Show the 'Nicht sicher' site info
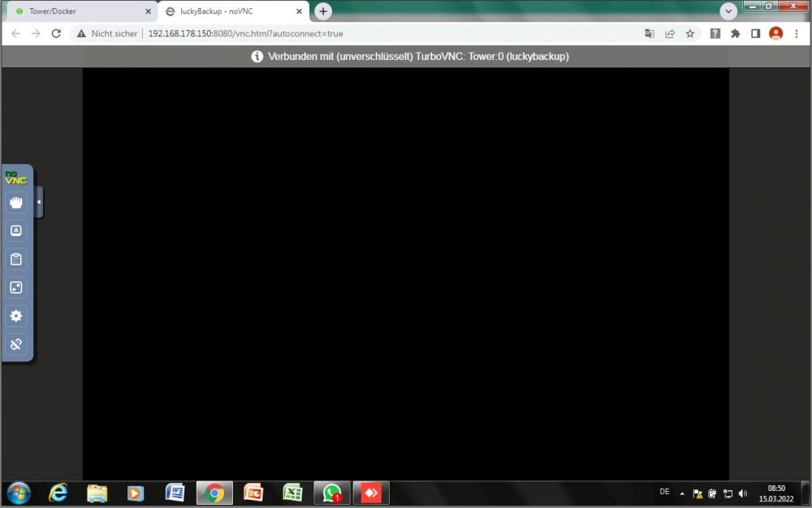The image size is (812, 508). 107,33
